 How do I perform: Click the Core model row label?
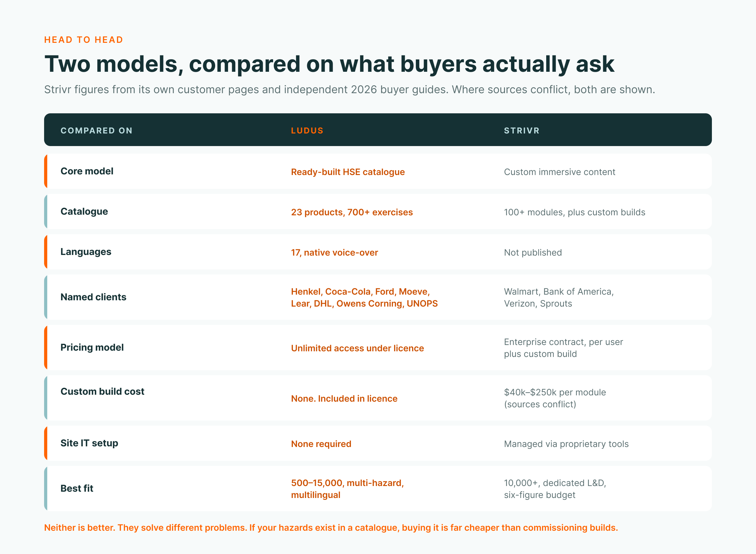click(x=87, y=171)
